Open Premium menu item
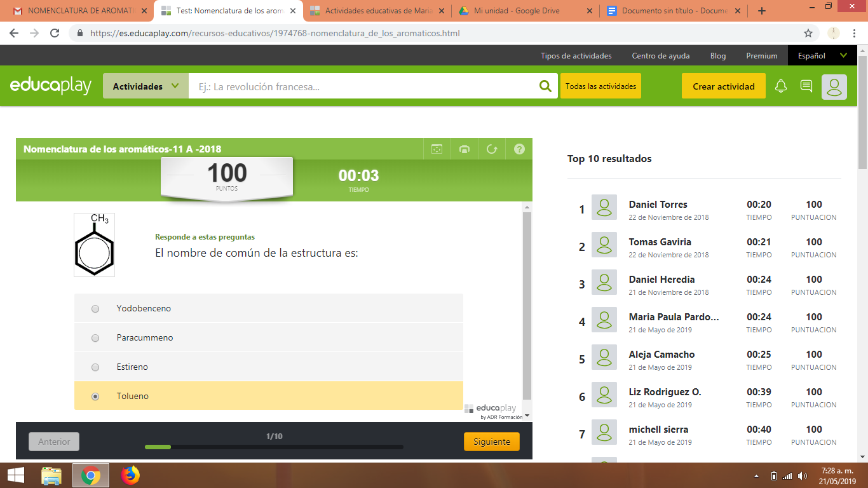The image size is (868, 488). click(762, 56)
